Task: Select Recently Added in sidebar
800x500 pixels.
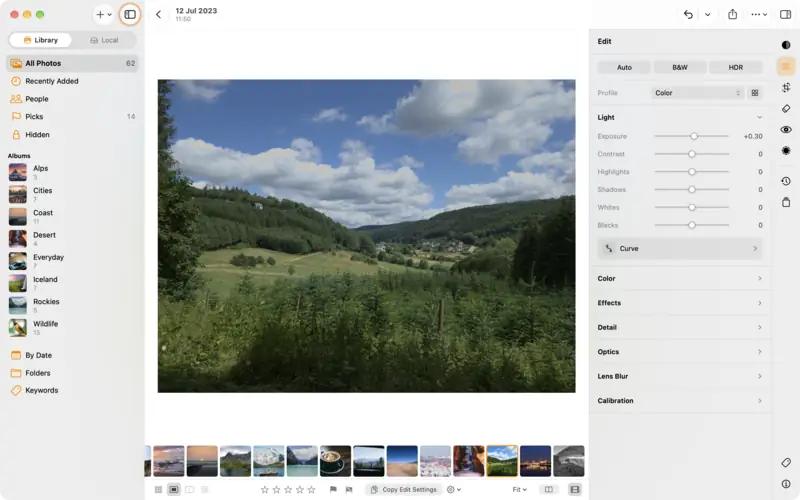Action: click(72, 81)
